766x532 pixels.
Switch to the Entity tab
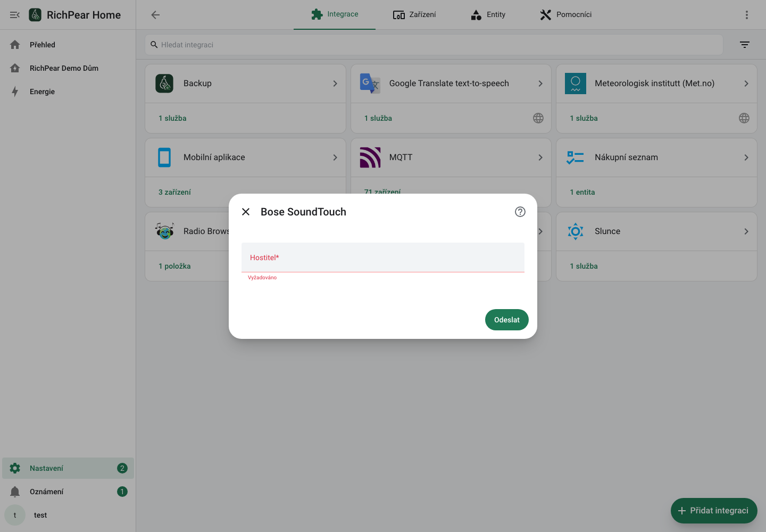click(488, 14)
